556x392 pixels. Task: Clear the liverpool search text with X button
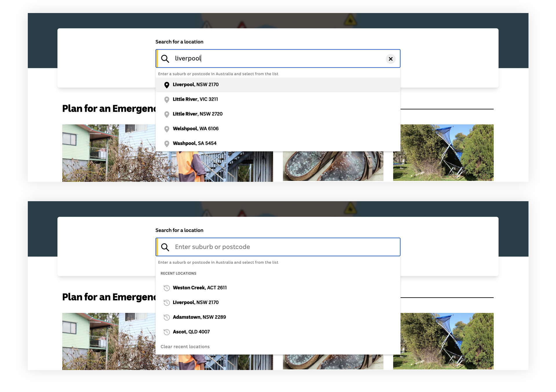(390, 59)
